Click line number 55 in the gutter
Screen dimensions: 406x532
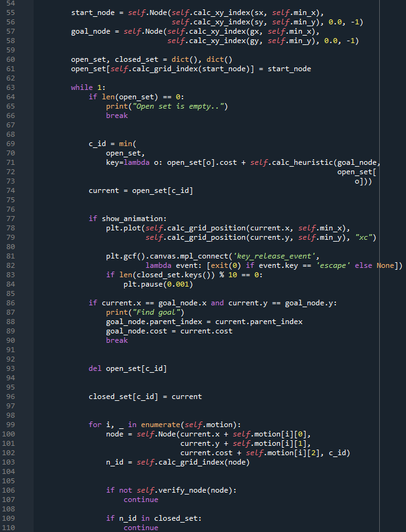pos(11,12)
